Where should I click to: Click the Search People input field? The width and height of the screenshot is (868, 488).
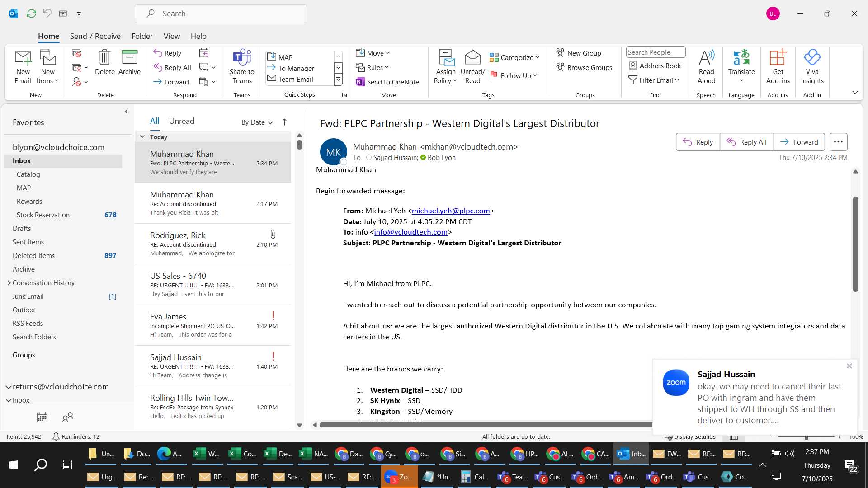pos(656,52)
